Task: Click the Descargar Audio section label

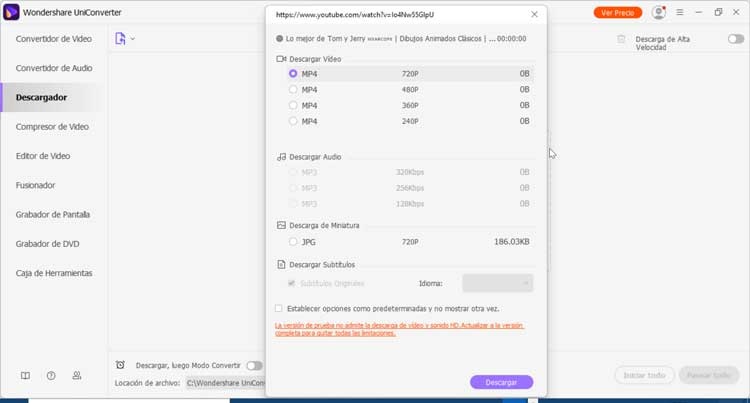Action: click(x=315, y=157)
